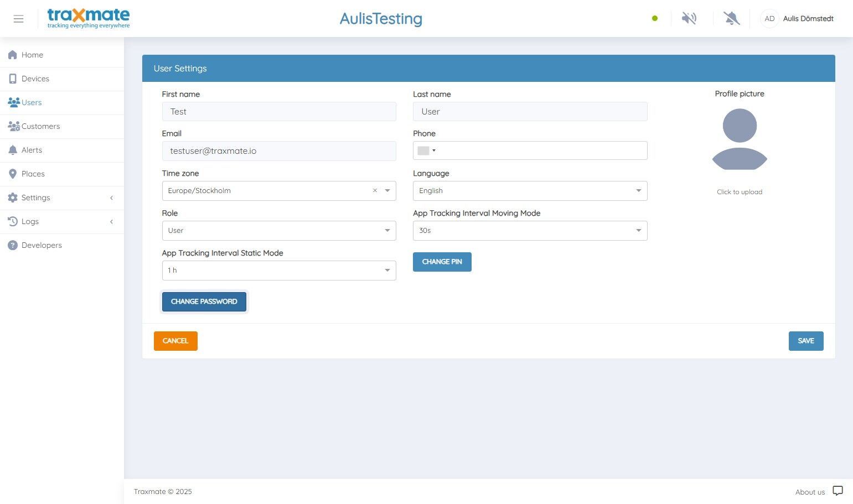Navigate to Customers
The width and height of the screenshot is (853, 504).
point(62,126)
